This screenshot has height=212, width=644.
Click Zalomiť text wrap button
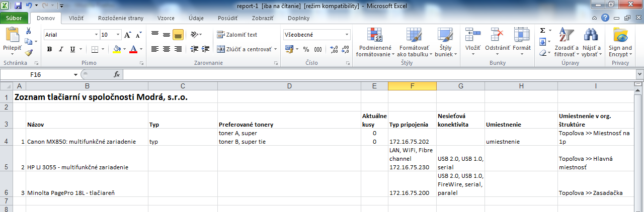coord(237,35)
